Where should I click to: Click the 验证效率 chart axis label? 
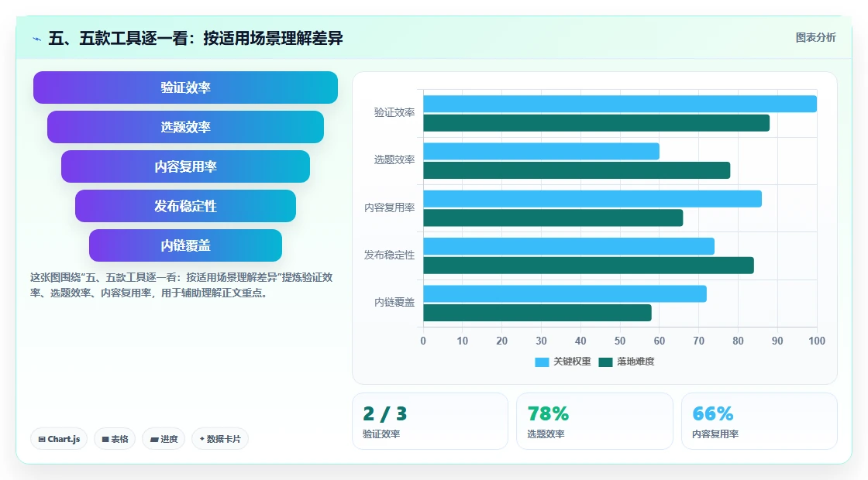(394, 113)
